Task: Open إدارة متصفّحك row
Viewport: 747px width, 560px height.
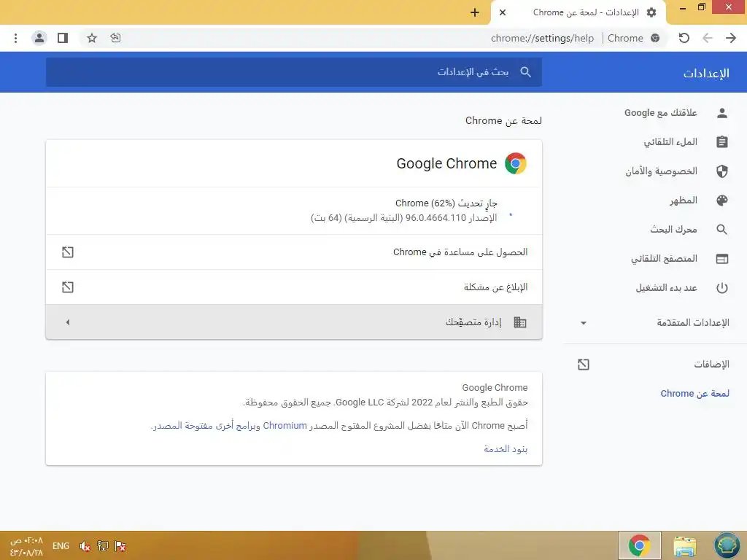Action: [x=294, y=322]
